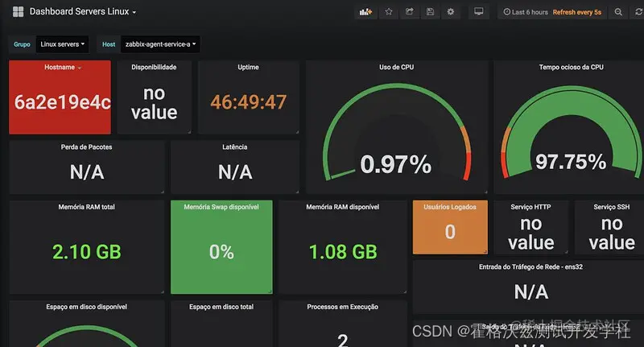Click the Host variable label

[x=109, y=44]
